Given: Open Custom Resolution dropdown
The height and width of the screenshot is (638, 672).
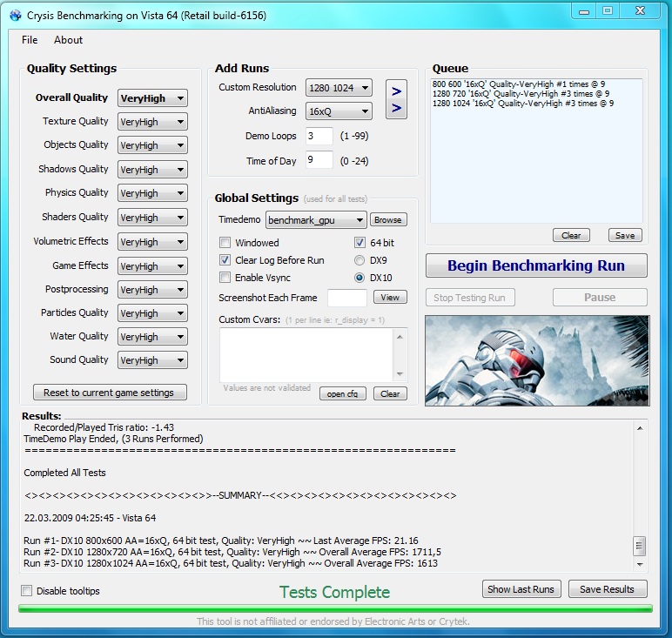Looking at the screenshot, I should click(x=339, y=88).
